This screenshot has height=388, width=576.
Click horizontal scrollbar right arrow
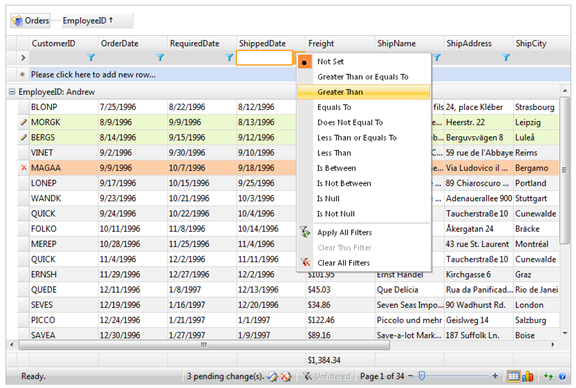click(x=553, y=345)
